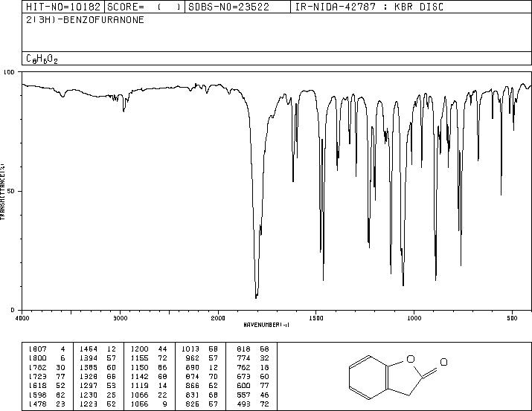Click the compound name 2(3H)-BENZOFURANONE
532x411 pixels.
pyautogui.click(x=85, y=19)
